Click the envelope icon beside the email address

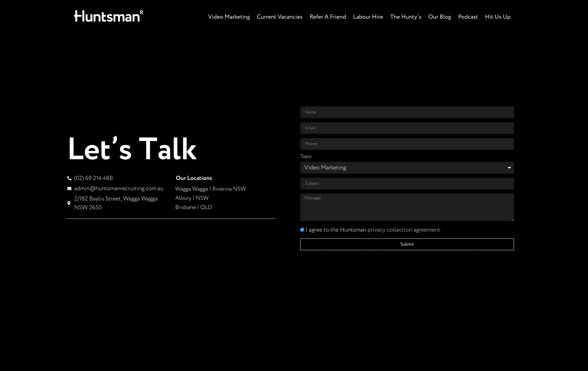(69, 188)
